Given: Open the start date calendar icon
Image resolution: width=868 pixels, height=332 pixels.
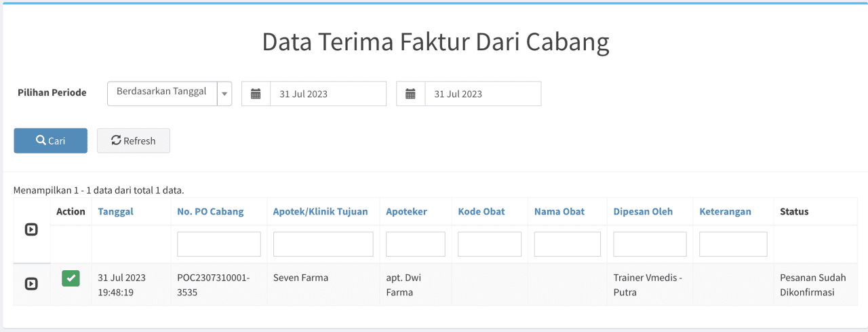Looking at the screenshot, I should click(x=256, y=94).
